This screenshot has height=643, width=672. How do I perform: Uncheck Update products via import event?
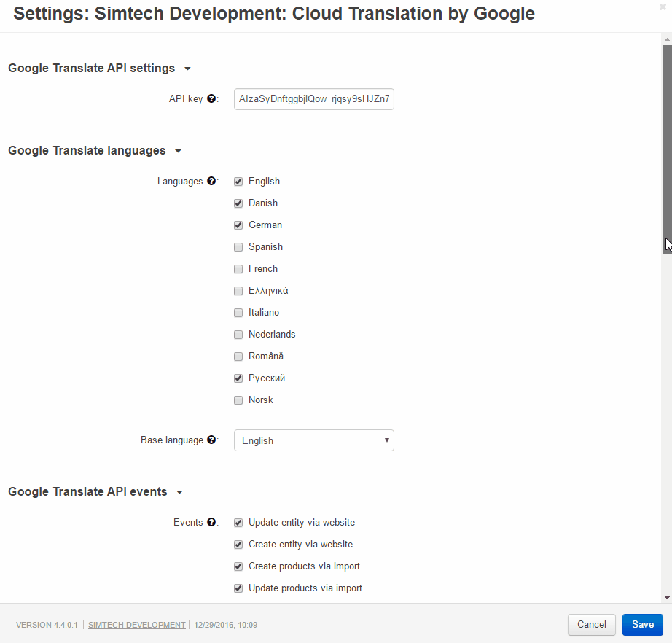coord(238,588)
